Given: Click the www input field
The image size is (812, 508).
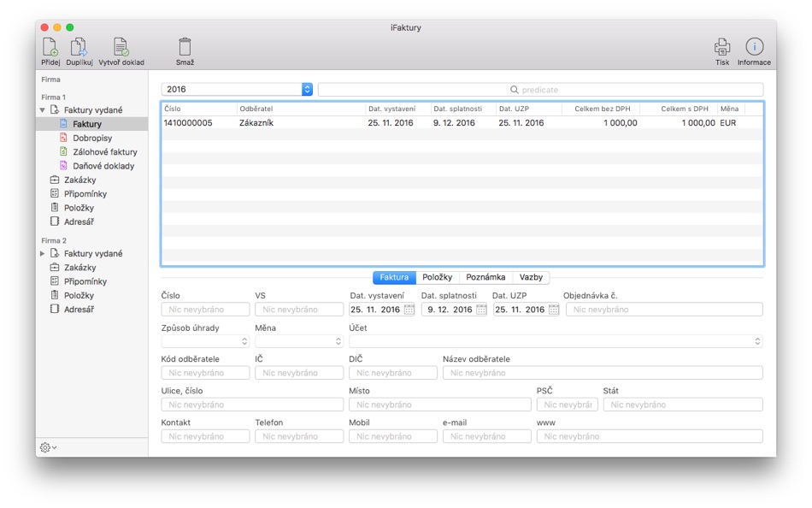Looking at the screenshot, I should pyautogui.click(x=650, y=436).
